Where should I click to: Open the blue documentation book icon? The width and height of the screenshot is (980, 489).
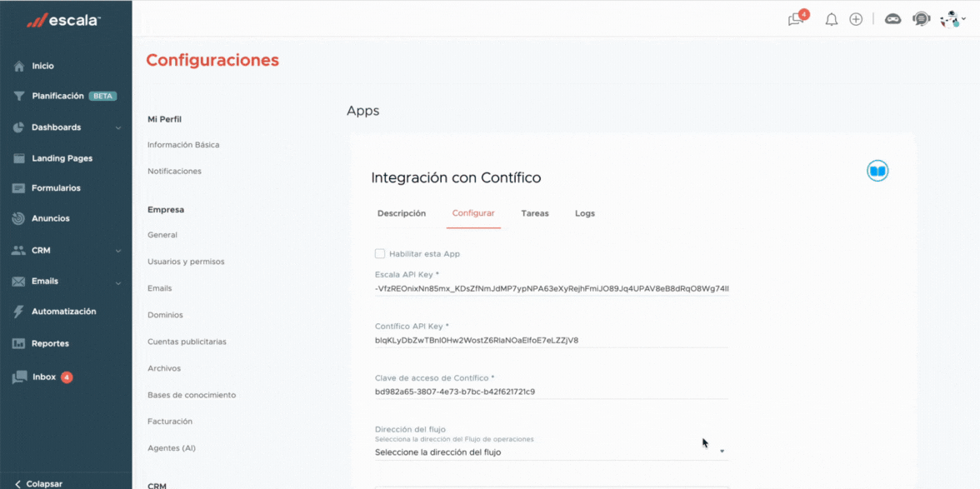[x=877, y=171]
